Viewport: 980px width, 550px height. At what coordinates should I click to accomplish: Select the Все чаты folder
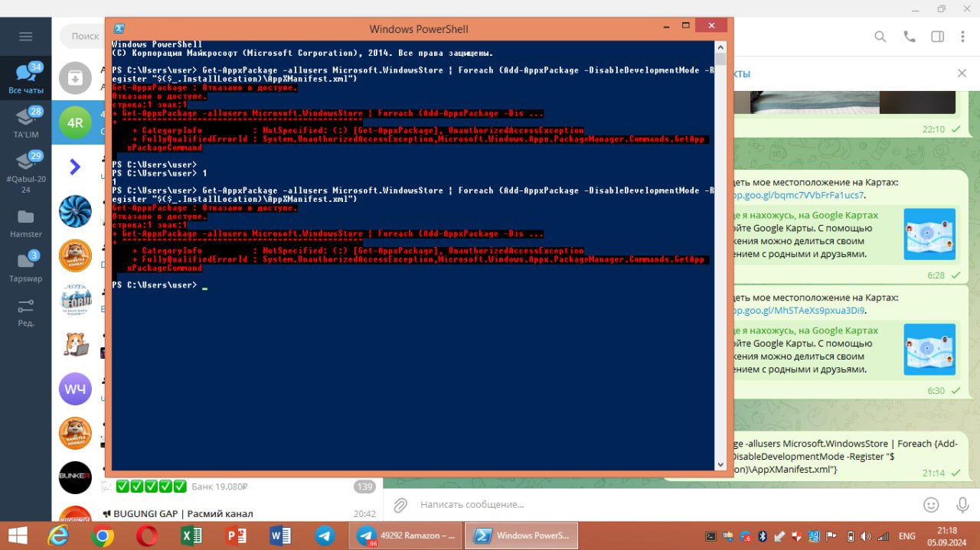point(25,79)
